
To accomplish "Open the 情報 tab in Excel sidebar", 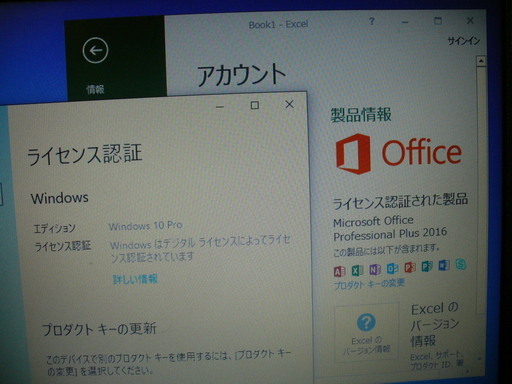I will 95,89.
